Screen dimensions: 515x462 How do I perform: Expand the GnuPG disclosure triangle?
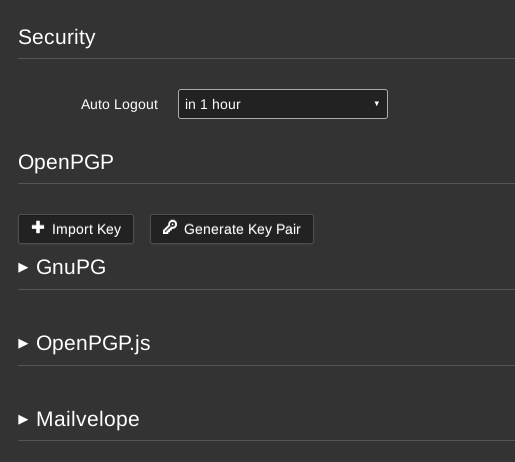coord(23,267)
